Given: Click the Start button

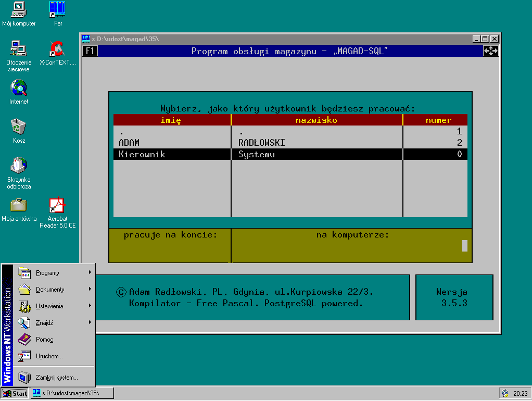Looking at the screenshot, I should click(14, 393).
